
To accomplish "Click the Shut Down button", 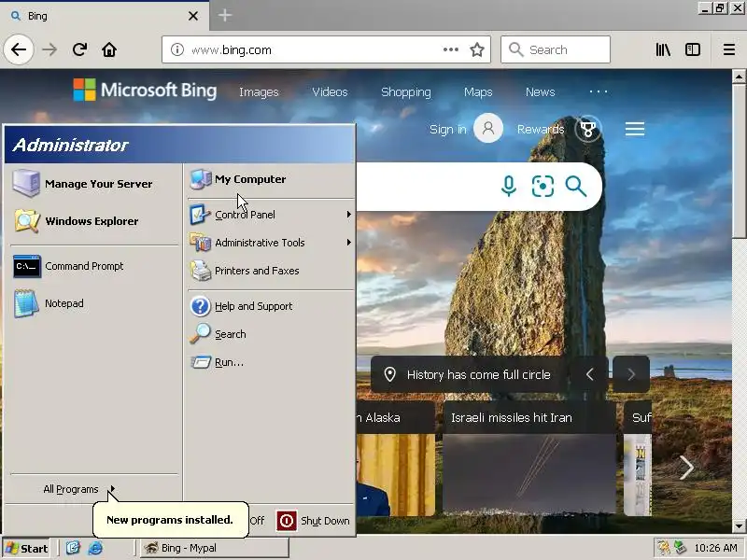I will click(314, 521).
